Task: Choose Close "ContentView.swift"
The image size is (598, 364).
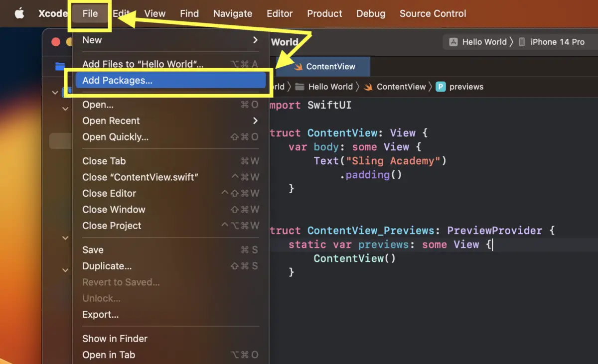Action: pos(170,177)
